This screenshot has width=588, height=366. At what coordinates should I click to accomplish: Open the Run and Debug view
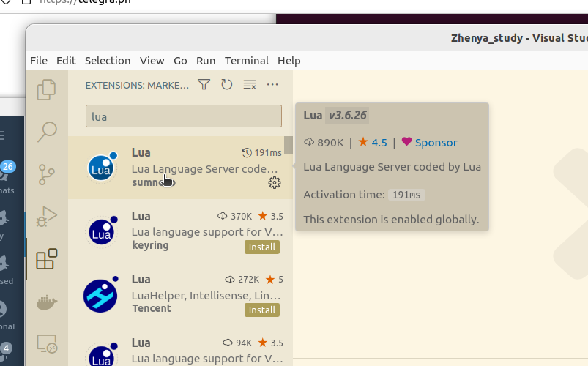47,217
